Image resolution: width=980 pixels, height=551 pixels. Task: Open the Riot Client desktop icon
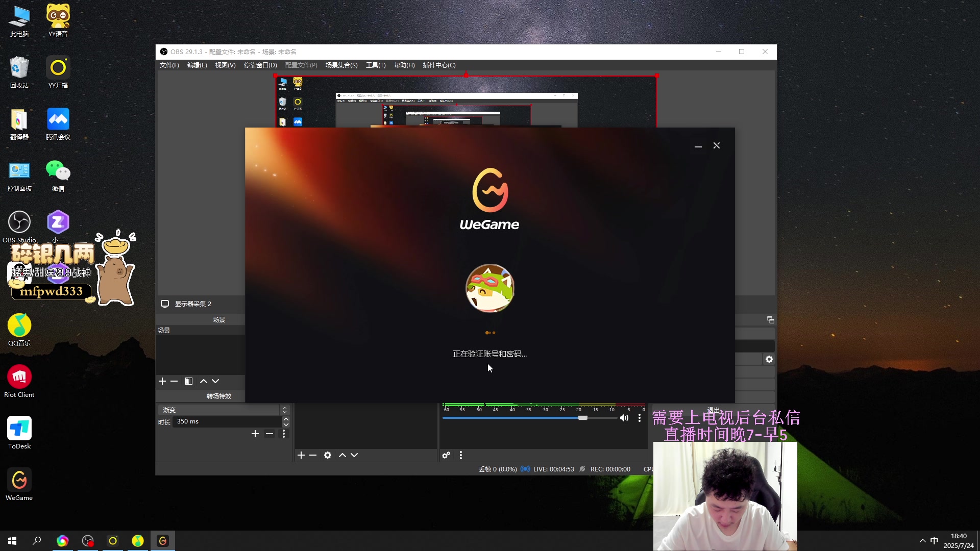tap(19, 382)
